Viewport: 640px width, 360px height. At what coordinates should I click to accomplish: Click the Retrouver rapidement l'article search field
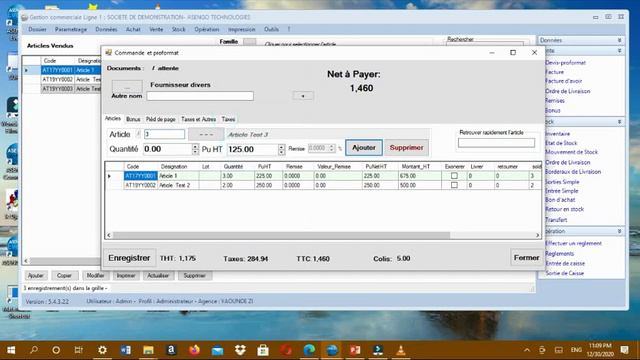tap(496, 142)
